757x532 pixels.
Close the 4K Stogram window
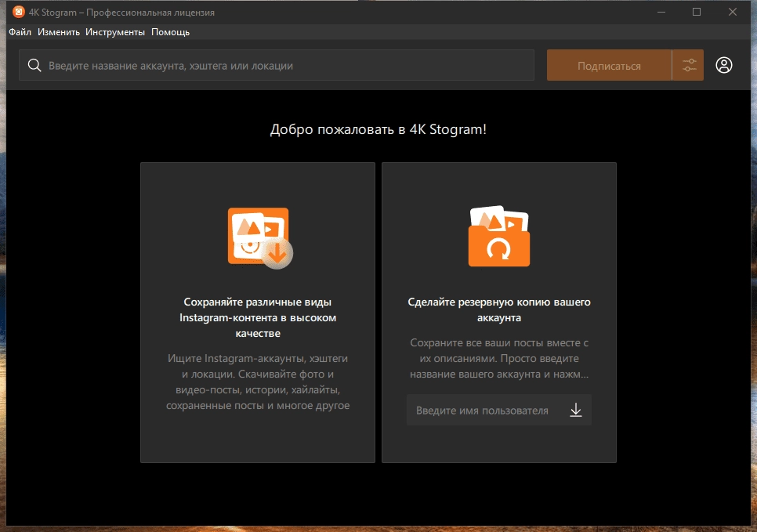point(733,12)
